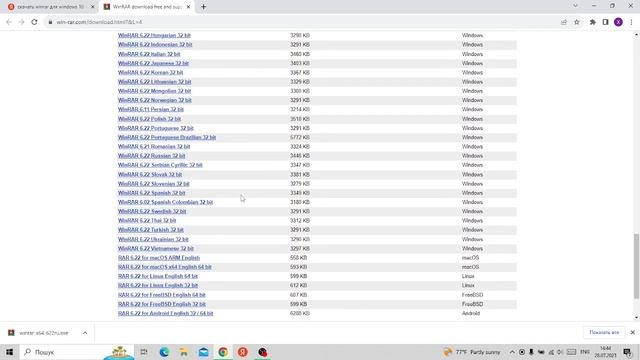The height and width of the screenshot is (360, 640).
Task: Download RAR 6.22 for macOS x64 English
Action: pyautogui.click(x=165, y=267)
